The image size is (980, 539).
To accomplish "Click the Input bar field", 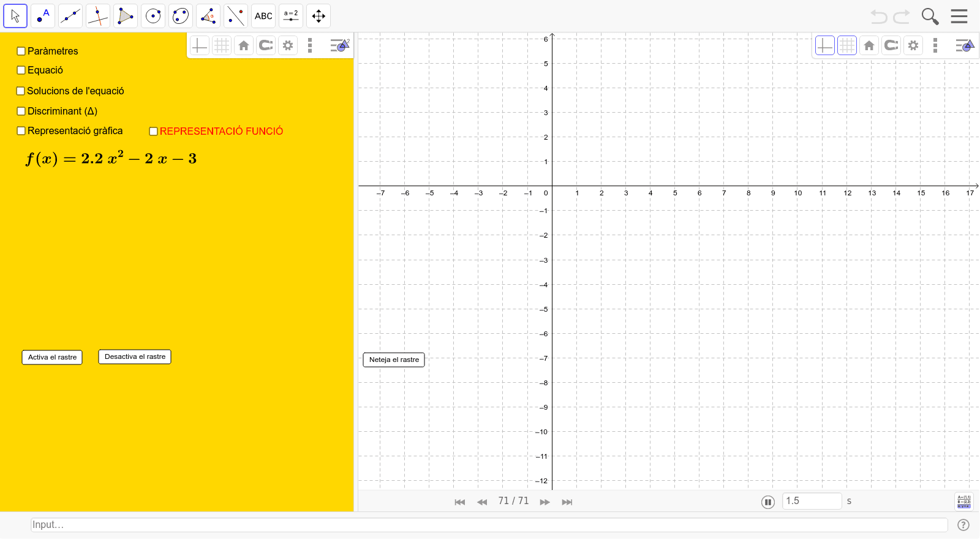I will click(489, 525).
